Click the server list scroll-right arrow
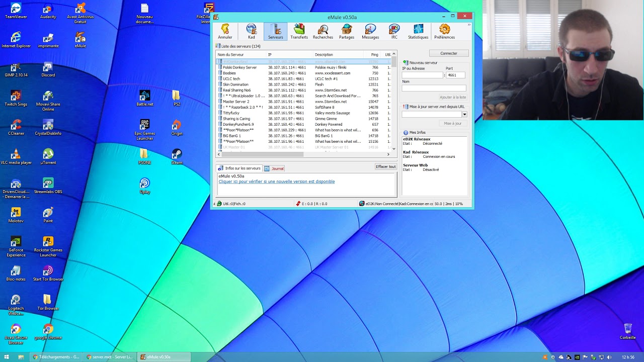This screenshot has height=362, width=644. [388, 154]
